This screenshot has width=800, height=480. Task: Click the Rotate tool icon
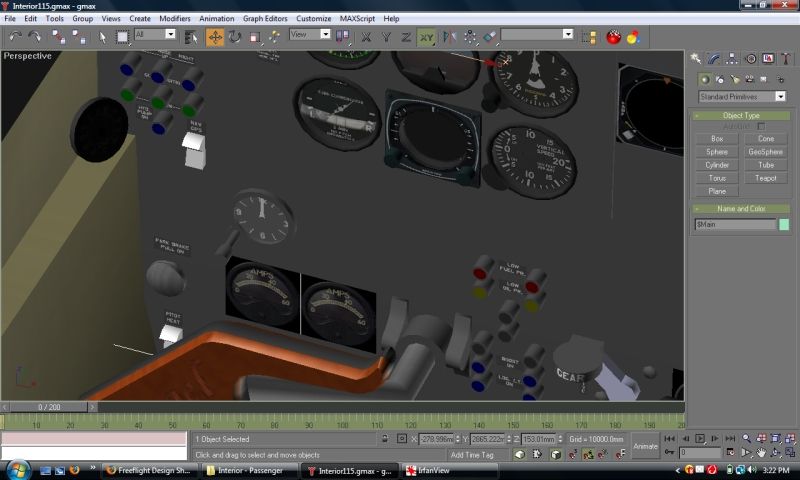point(235,37)
